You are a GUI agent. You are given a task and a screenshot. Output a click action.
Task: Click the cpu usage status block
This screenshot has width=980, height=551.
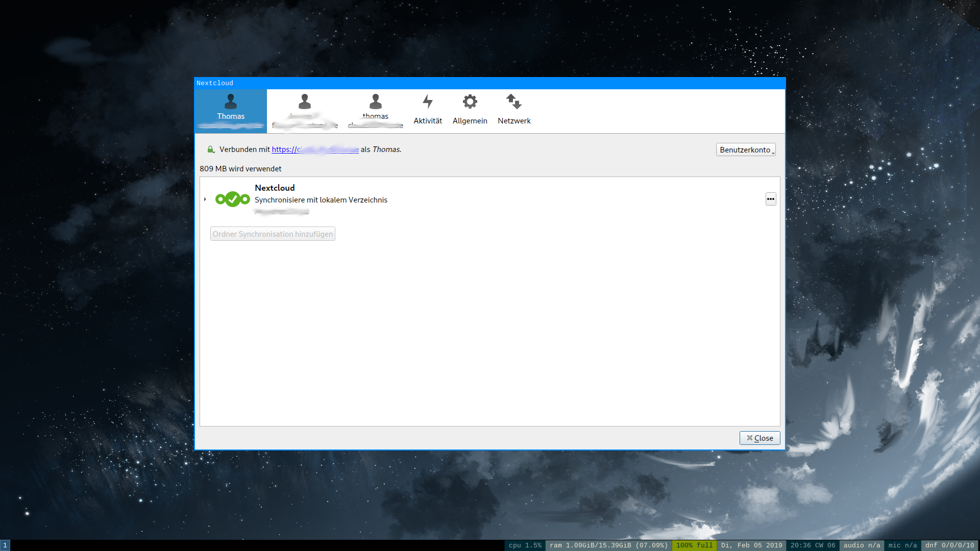(525, 545)
